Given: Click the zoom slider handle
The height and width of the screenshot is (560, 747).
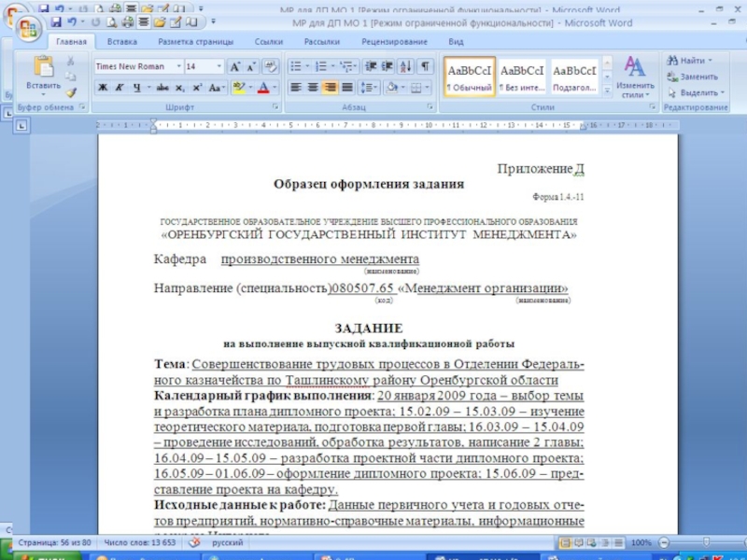Looking at the screenshot, I should 706,542.
